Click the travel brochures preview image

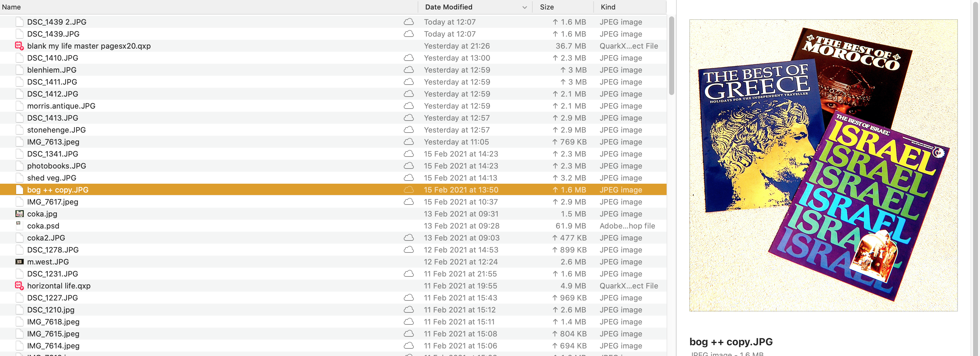click(x=823, y=165)
